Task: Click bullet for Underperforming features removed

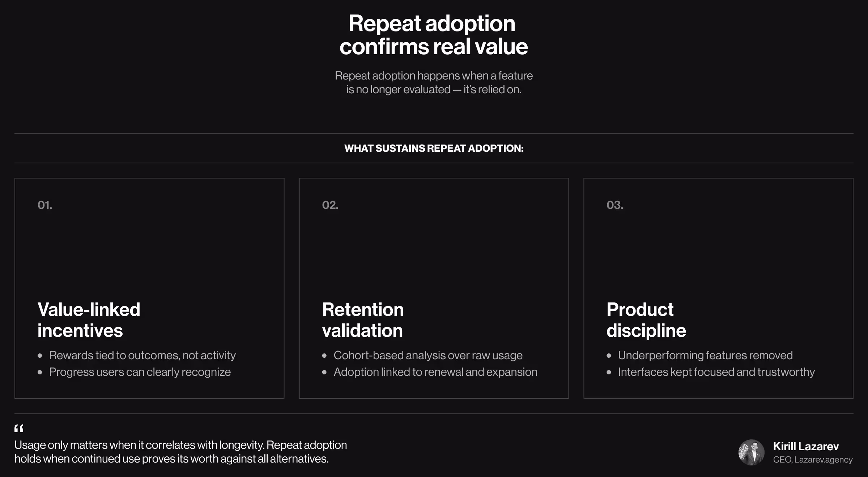Action: pos(699,355)
